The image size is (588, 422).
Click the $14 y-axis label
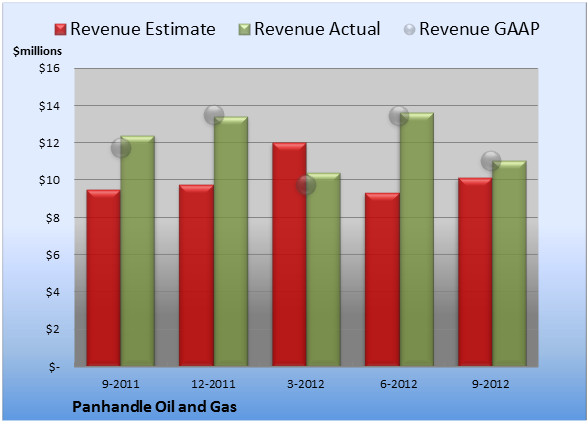tap(50, 106)
